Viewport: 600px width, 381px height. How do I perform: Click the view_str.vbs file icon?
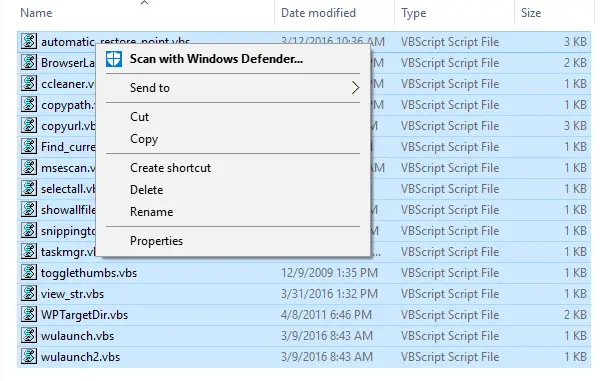tap(29, 294)
